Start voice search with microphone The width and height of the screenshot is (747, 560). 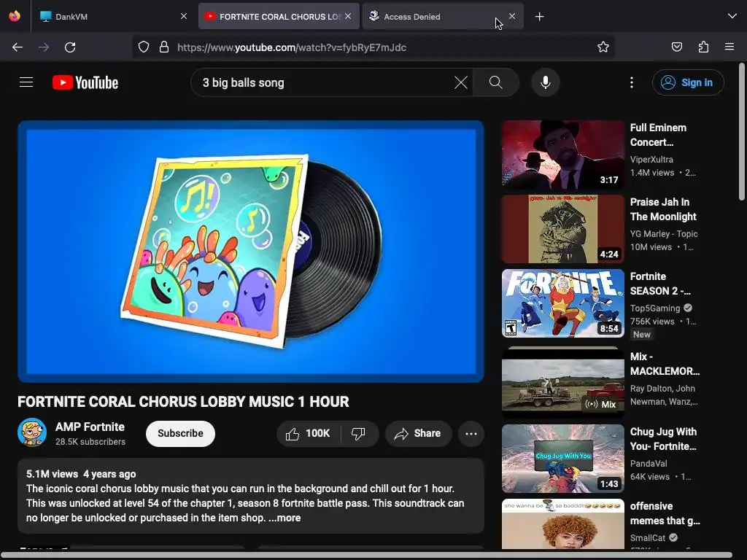[546, 82]
